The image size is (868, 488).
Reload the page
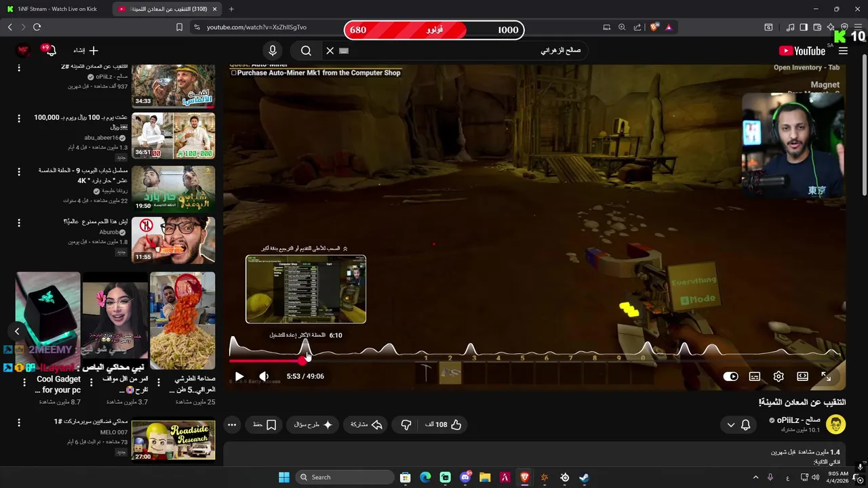tap(37, 27)
